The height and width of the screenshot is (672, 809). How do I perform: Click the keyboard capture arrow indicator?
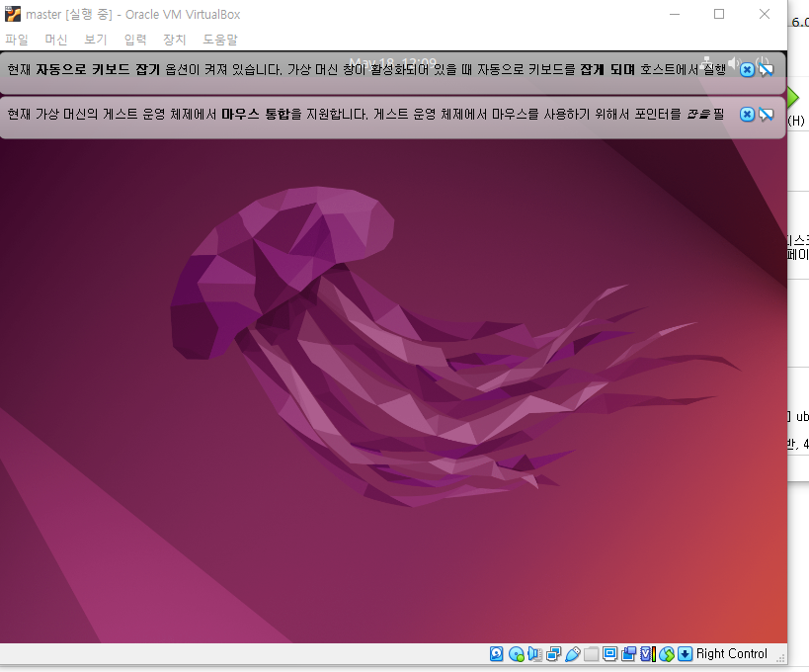(x=685, y=654)
